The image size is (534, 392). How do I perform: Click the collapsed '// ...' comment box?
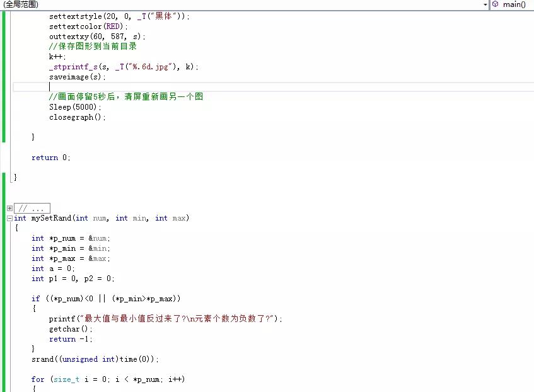coord(32,208)
